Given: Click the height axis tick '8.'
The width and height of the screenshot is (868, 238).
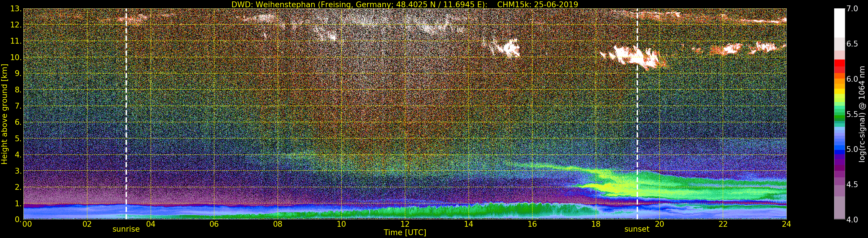Looking at the screenshot, I should click(x=18, y=90).
